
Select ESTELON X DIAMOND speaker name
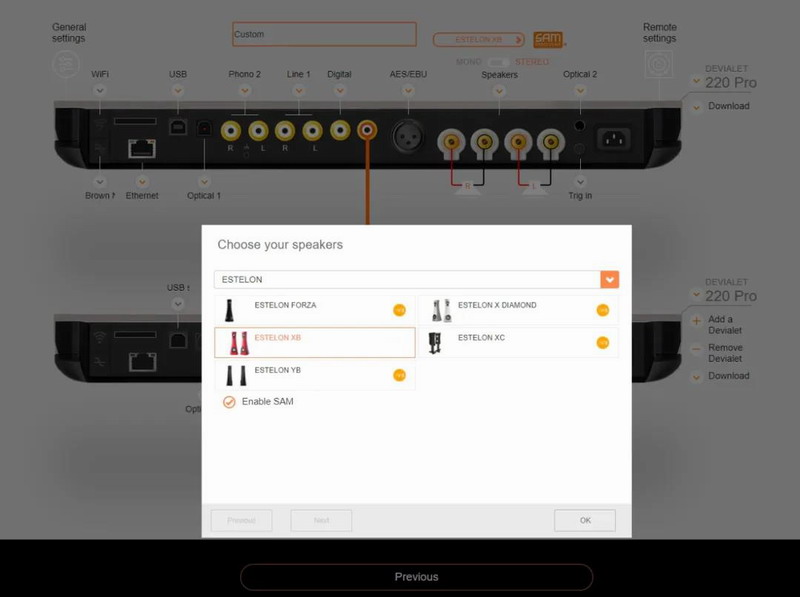coord(497,305)
